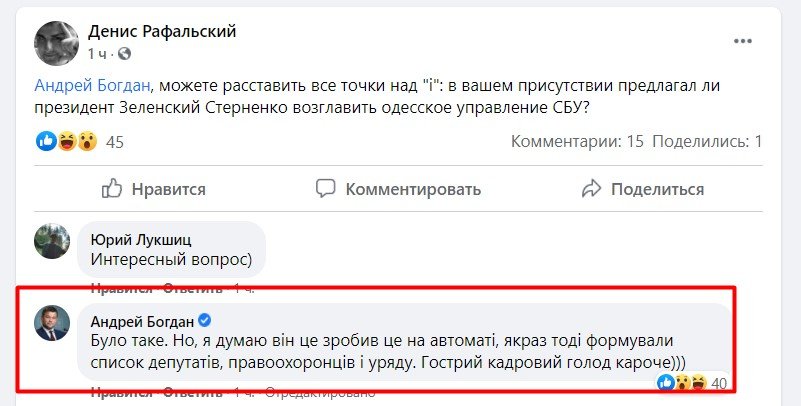Click the post timestamp "1 ч"

click(98, 53)
